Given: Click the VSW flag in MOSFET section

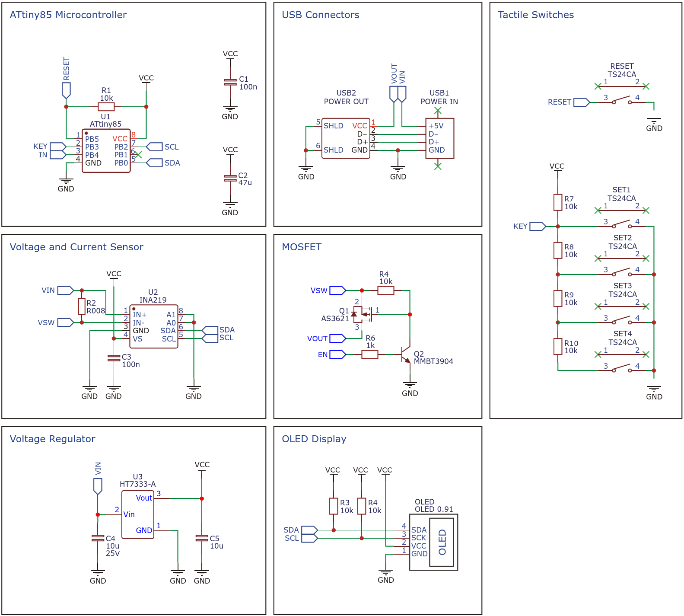Looking at the screenshot, I should (338, 290).
